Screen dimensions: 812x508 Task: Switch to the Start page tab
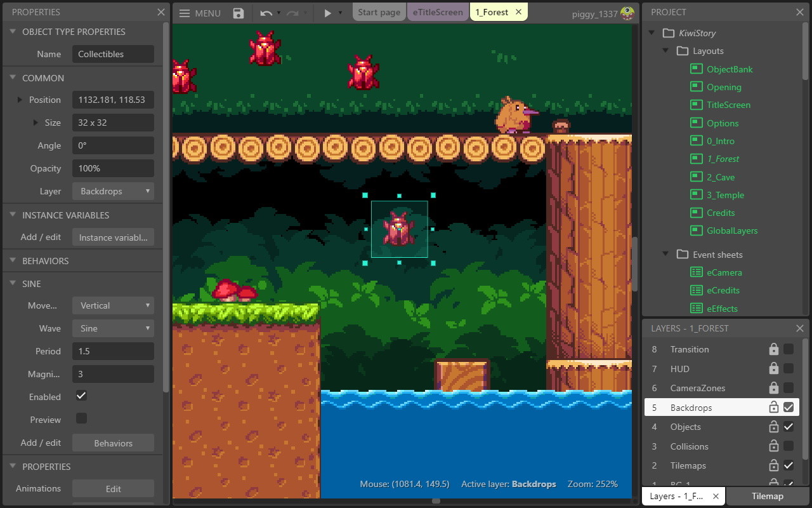click(379, 11)
